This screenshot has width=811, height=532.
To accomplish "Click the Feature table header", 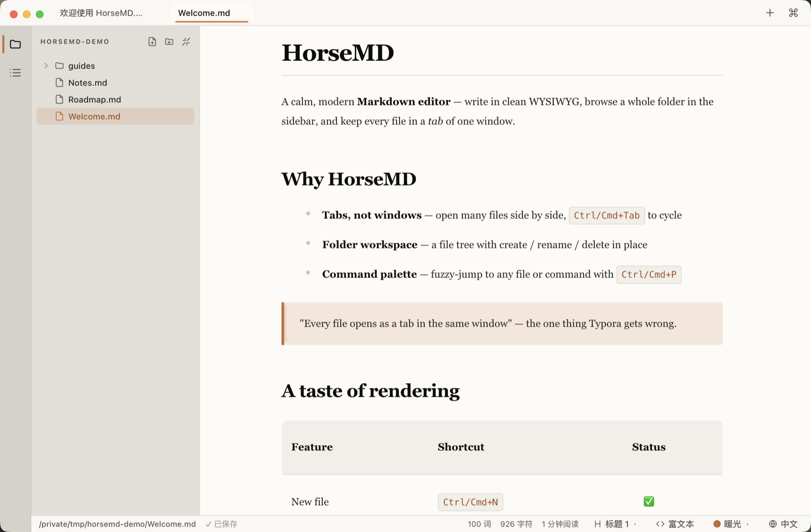I will click(x=312, y=447).
